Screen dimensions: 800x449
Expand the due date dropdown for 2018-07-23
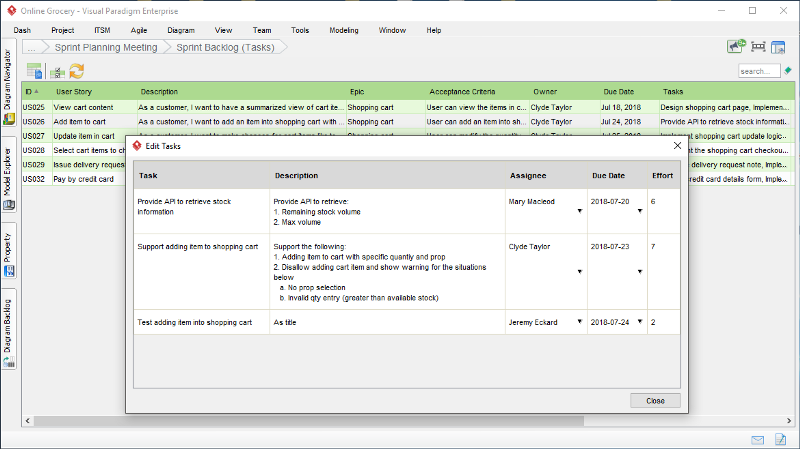(x=640, y=272)
